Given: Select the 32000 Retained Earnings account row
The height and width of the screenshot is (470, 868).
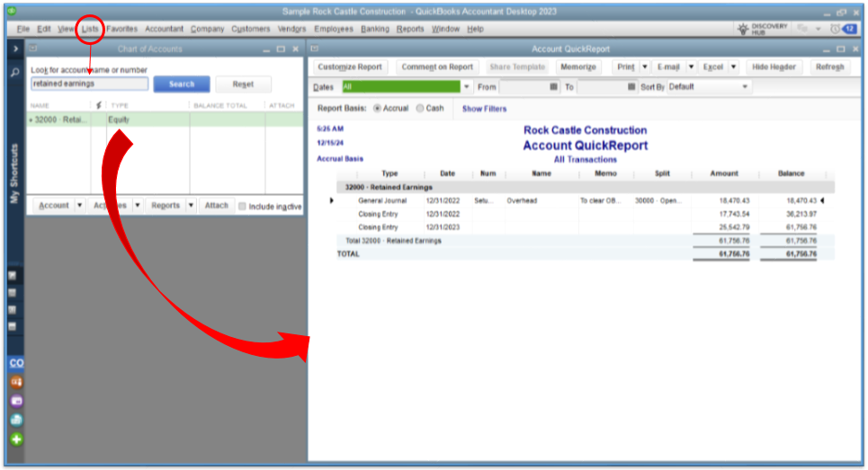Looking at the screenshot, I should pos(165,120).
